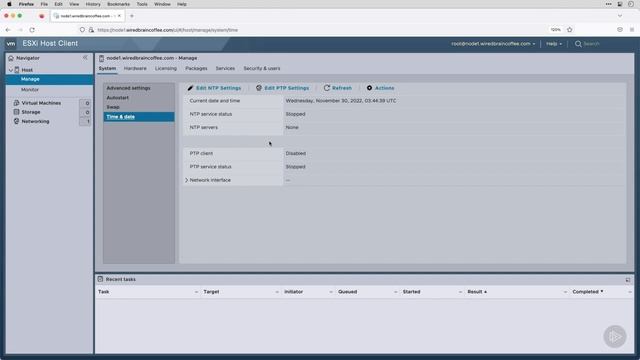Click the Recent tasks panel icon
640x360 pixels.
coord(100,279)
